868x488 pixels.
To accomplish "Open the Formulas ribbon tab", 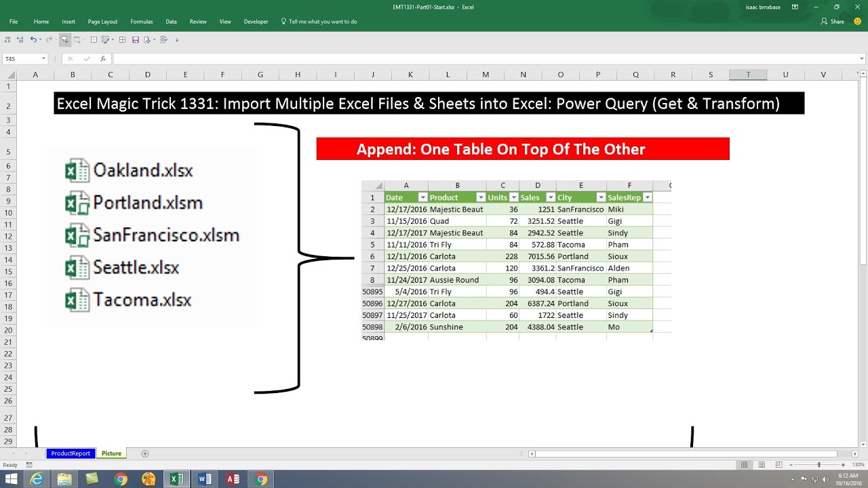I will coord(142,22).
